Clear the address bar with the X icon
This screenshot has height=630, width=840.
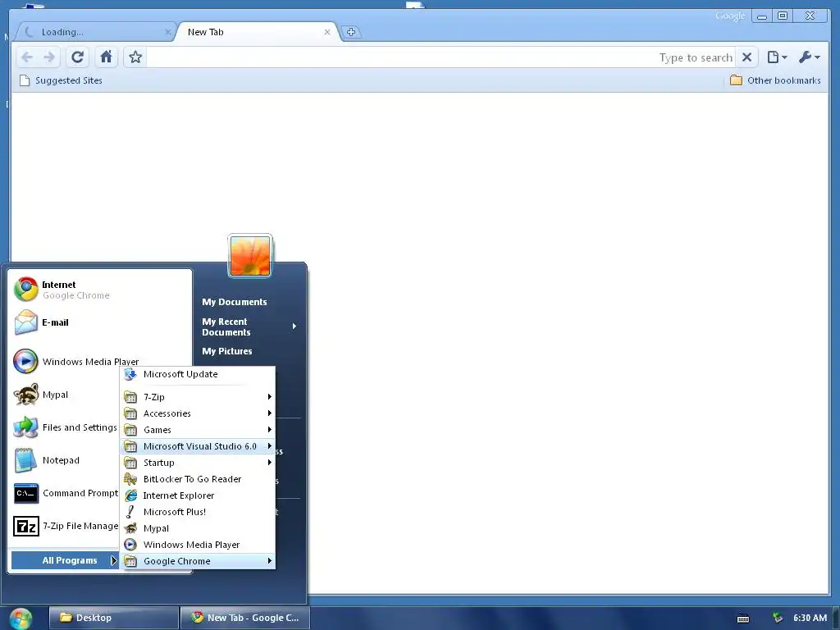tap(746, 57)
